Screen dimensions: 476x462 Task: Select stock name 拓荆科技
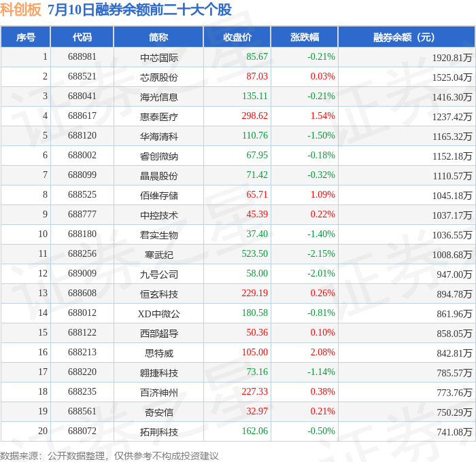pyautogui.click(x=158, y=432)
